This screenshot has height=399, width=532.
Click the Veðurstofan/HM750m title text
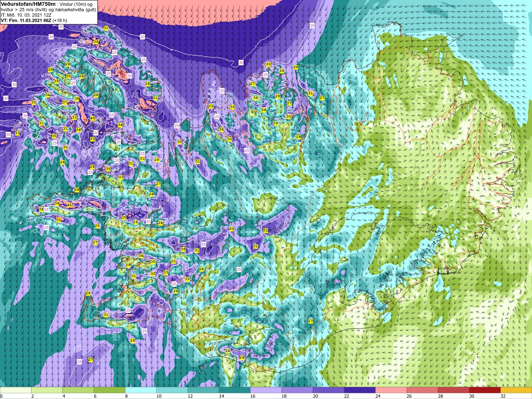point(28,4)
